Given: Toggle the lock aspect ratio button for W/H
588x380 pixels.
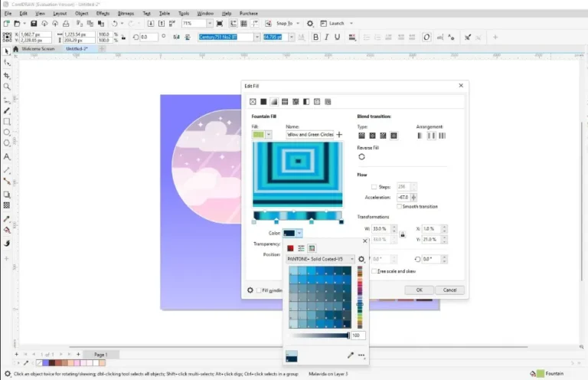Looking at the screenshot, I should (x=403, y=234).
